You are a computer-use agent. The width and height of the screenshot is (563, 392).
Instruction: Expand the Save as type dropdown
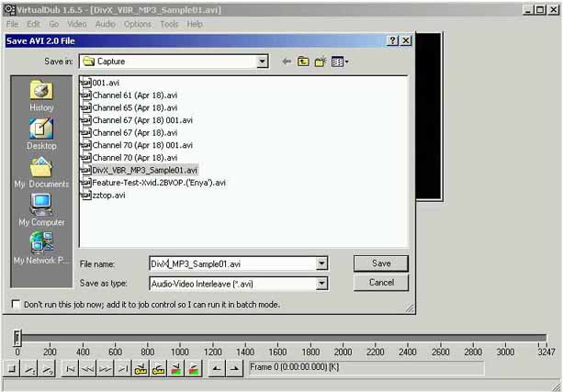click(x=322, y=284)
